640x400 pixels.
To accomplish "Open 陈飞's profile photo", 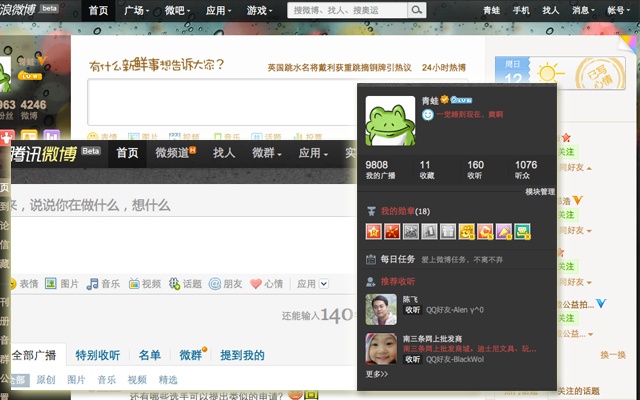I will coord(381,309).
